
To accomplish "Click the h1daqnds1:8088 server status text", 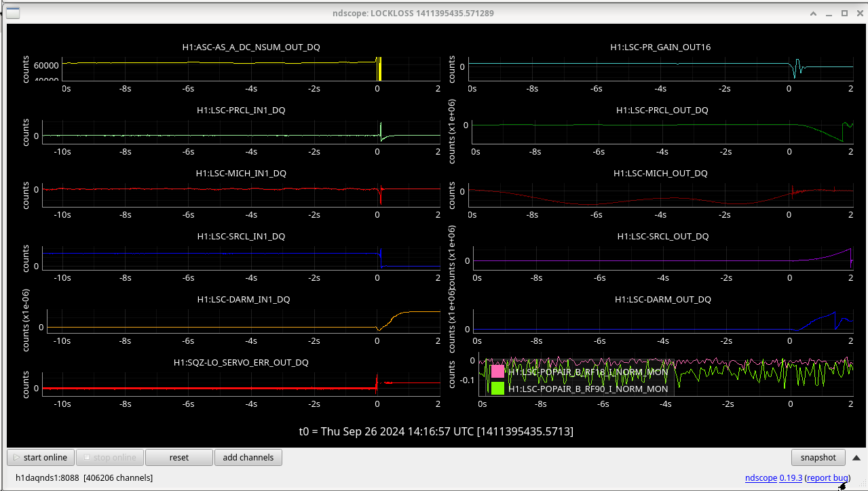I will click(84, 477).
